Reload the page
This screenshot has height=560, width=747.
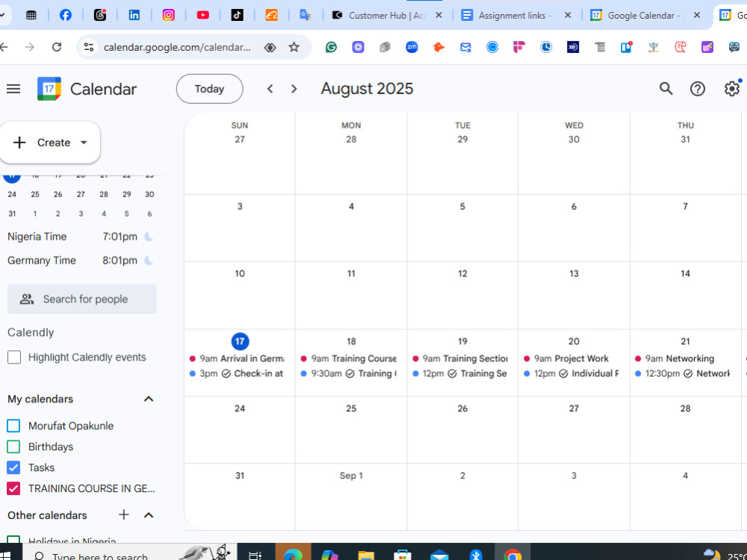pos(57,46)
